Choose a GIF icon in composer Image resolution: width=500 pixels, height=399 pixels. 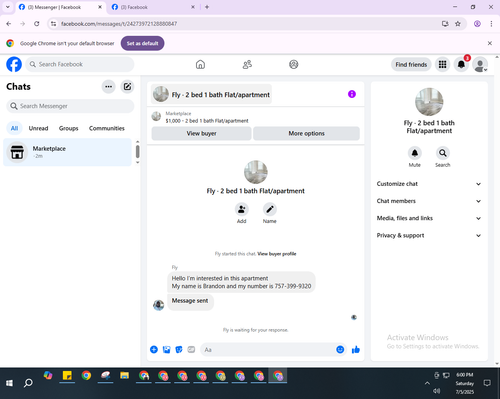191,349
